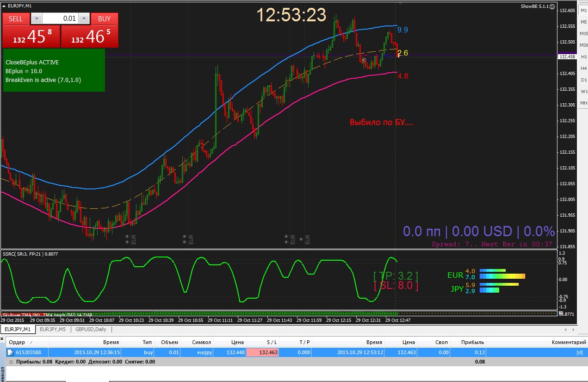Click the BUY one-click trading button
588x382 pixels.
[x=105, y=19]
